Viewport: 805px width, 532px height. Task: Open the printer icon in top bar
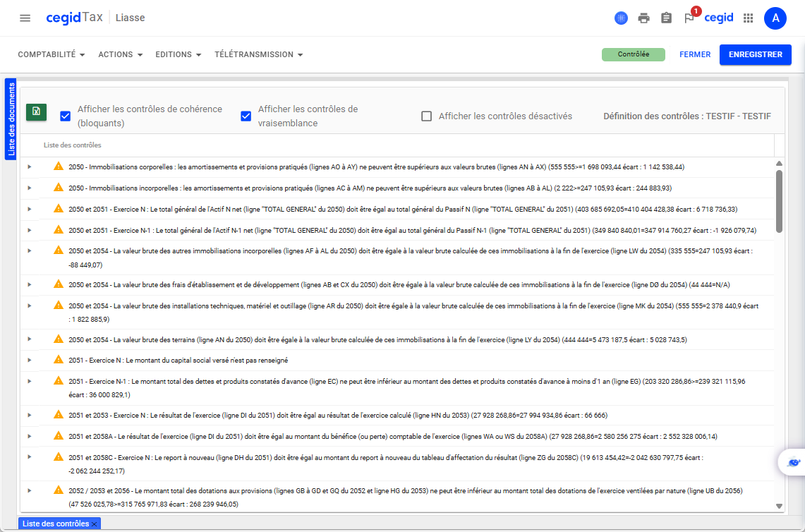(643, 18)
